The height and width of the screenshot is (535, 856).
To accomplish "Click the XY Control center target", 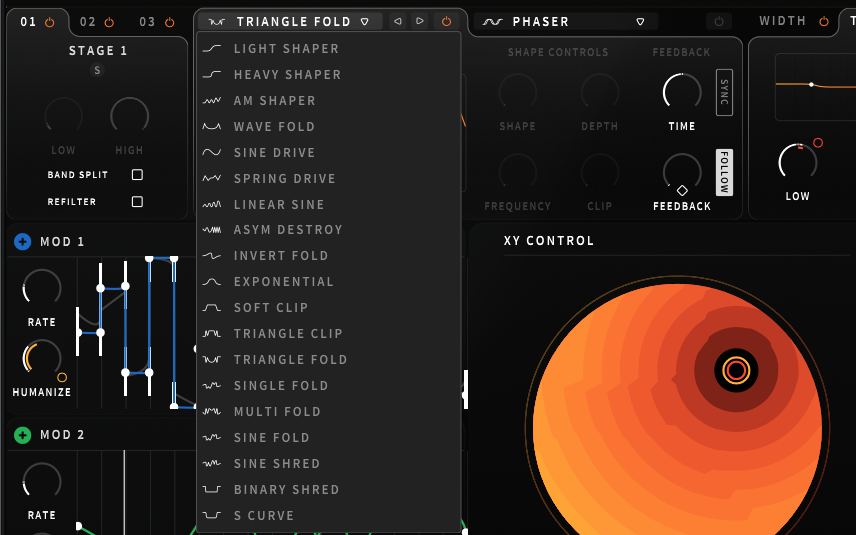I will [x=736, y=370].
